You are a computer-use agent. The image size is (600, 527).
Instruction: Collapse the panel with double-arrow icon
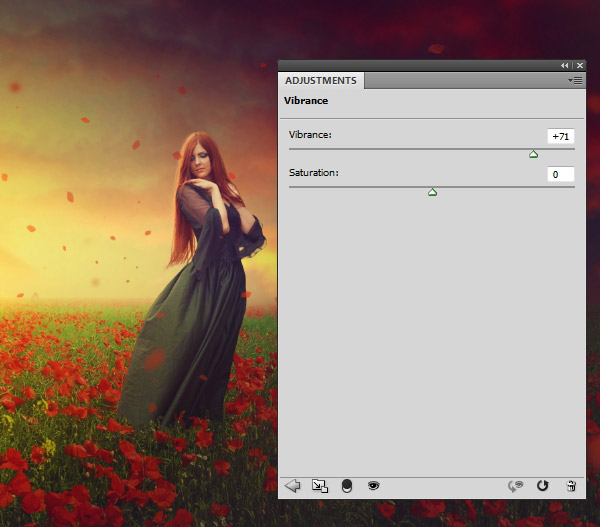[565, 65]
